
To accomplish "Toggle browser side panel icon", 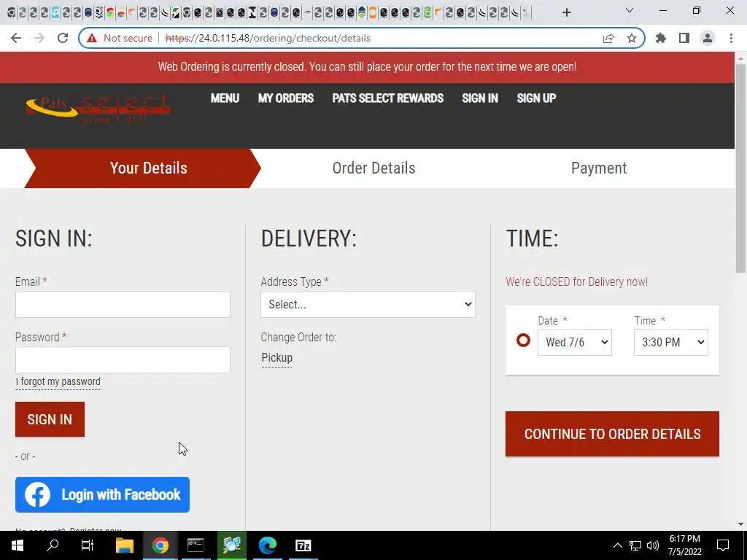I will (x=684, y=38).
